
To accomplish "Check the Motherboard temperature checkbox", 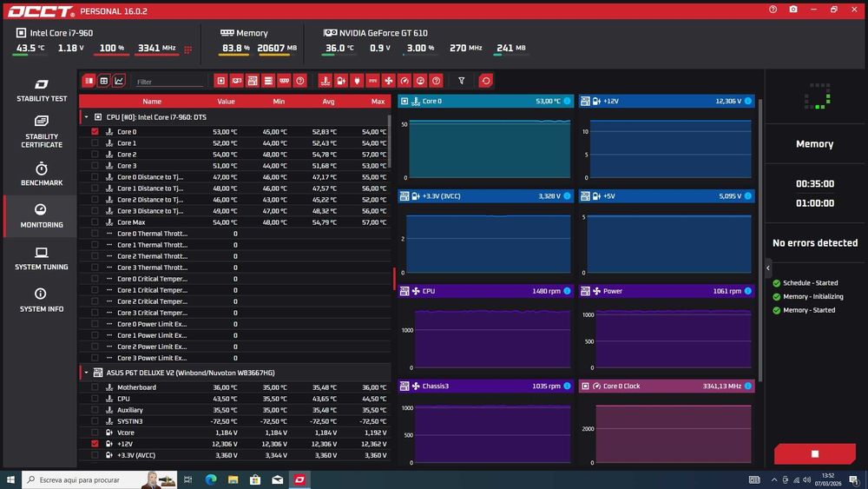I will coord(95,387).
